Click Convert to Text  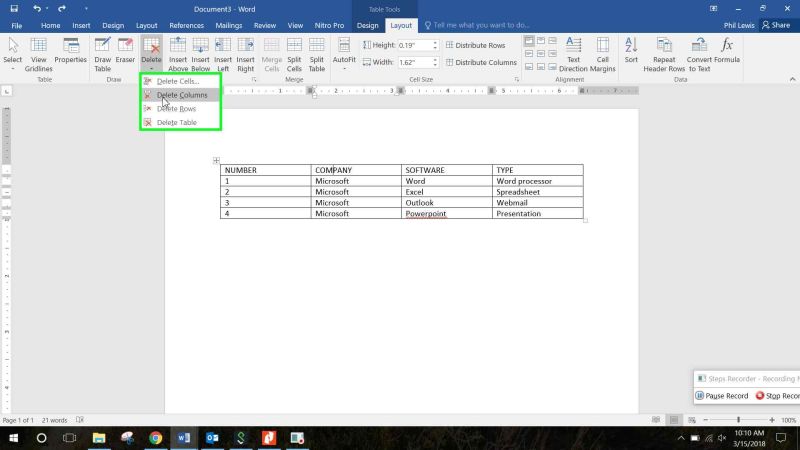point(699,54)
